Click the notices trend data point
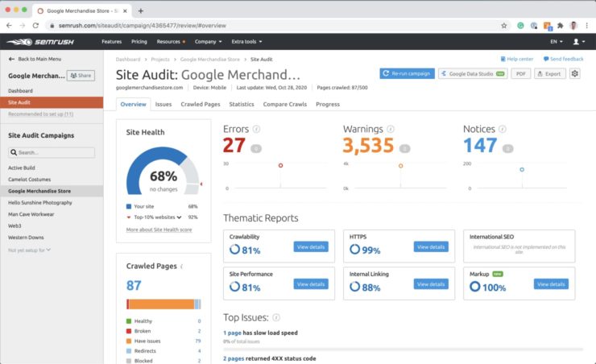Screen dimensions: 596x364 pos(522,169)
